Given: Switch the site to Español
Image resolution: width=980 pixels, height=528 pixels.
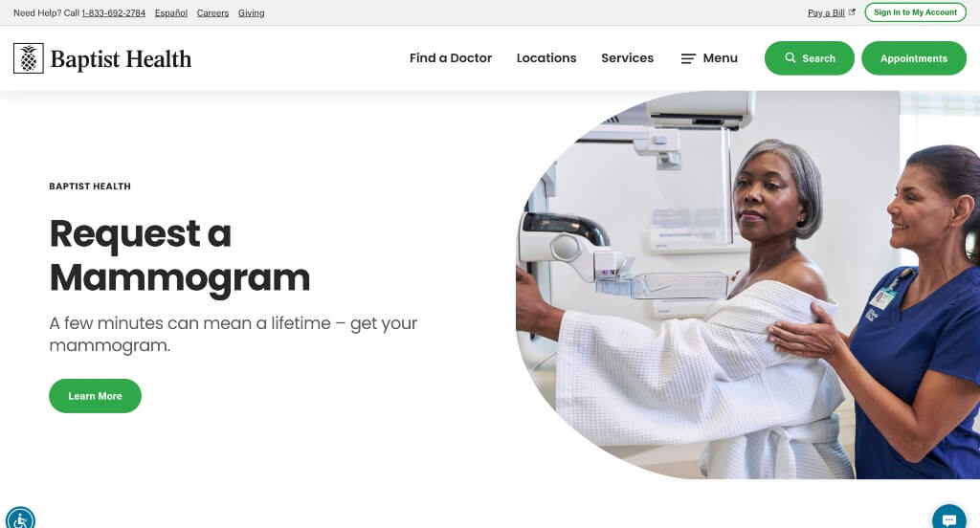Looking at the screenshot, I should (171, 12).
